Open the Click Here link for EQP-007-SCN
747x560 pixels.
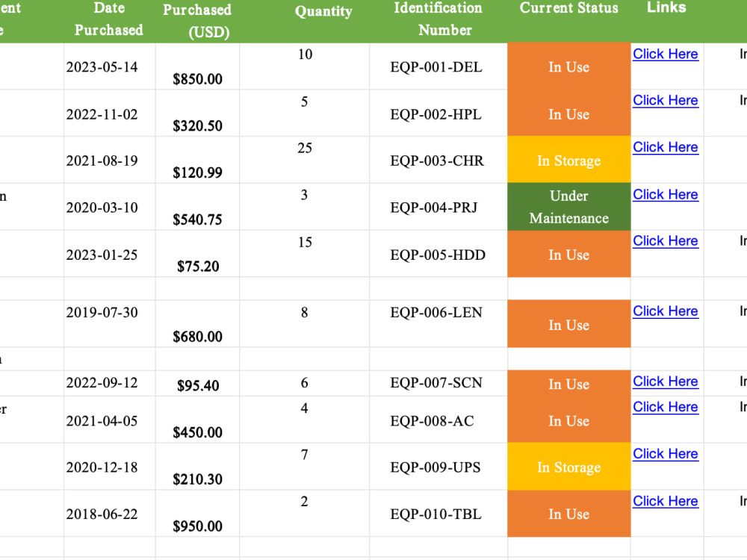click(x=665, y=382)
